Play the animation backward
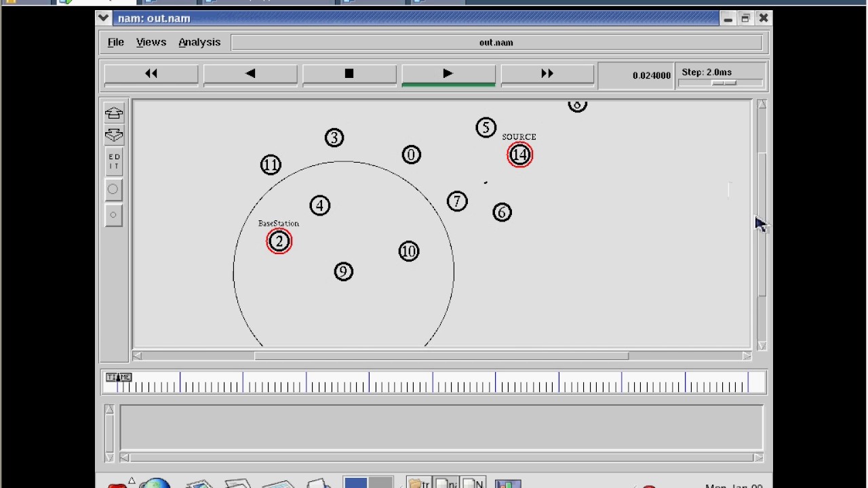 pyautogui.click(x=250, y=74)
